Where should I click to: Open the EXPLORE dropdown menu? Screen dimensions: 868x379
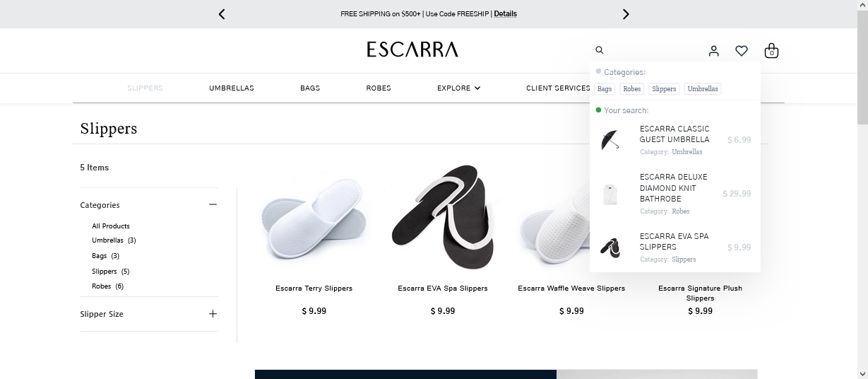[458, 88]
